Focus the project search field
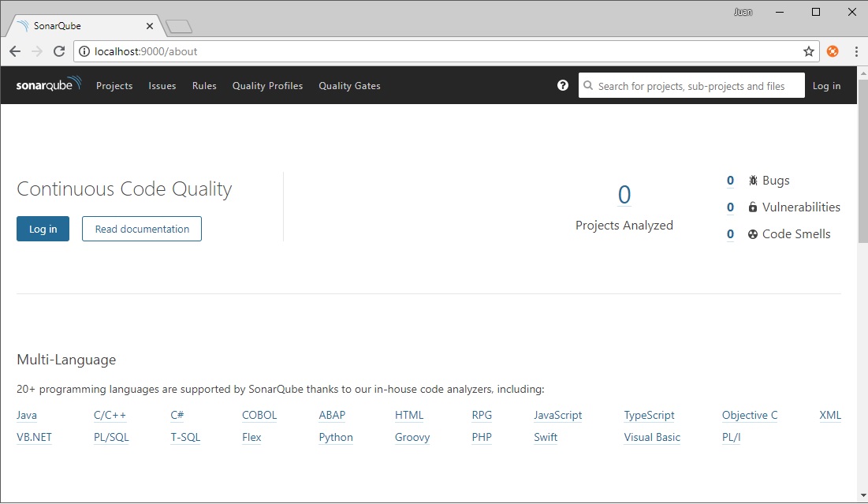The width and height of the screenshot is (868, 504). coord(691,86)
